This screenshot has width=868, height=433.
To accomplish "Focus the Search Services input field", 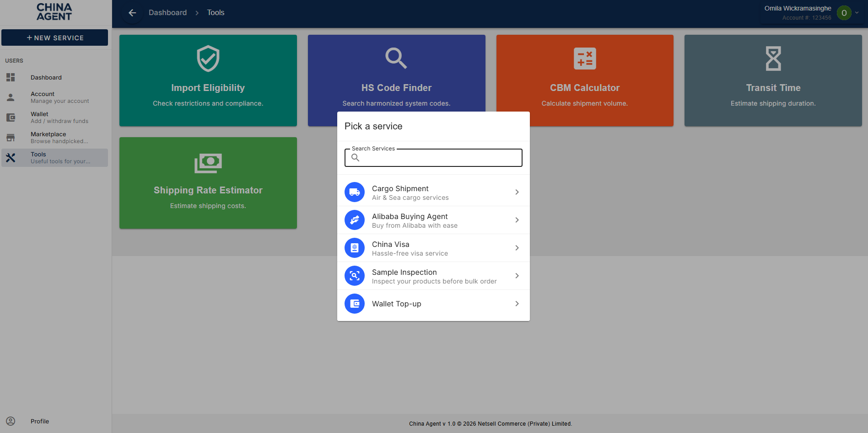I will [x=439, y=158].
